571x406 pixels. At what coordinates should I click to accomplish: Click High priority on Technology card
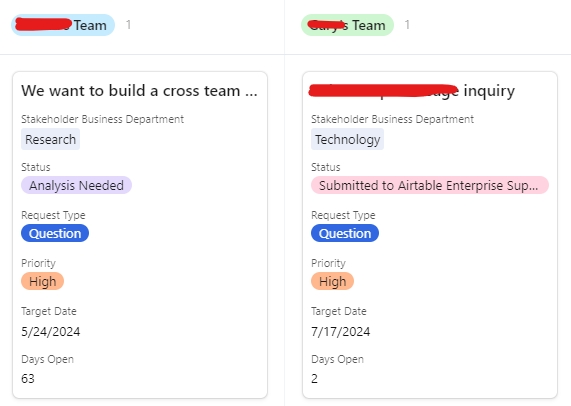[x=332, y=281]
